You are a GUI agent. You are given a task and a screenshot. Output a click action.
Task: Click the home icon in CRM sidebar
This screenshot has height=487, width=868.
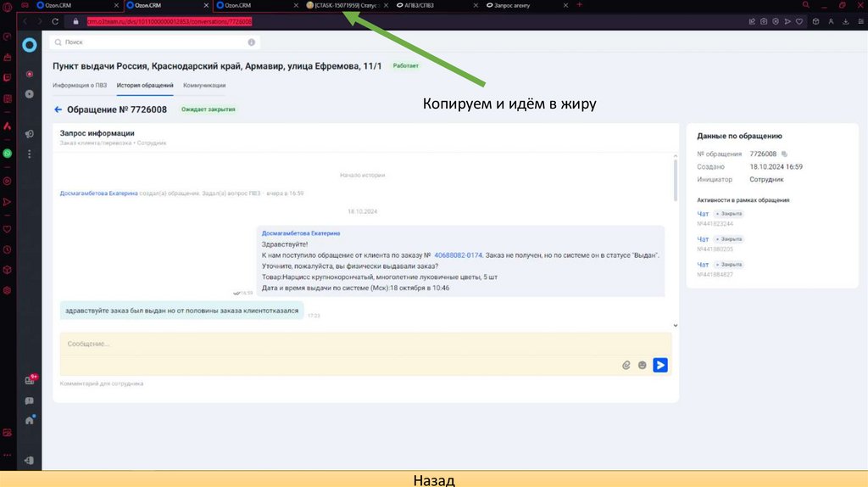tap(30, 420)
